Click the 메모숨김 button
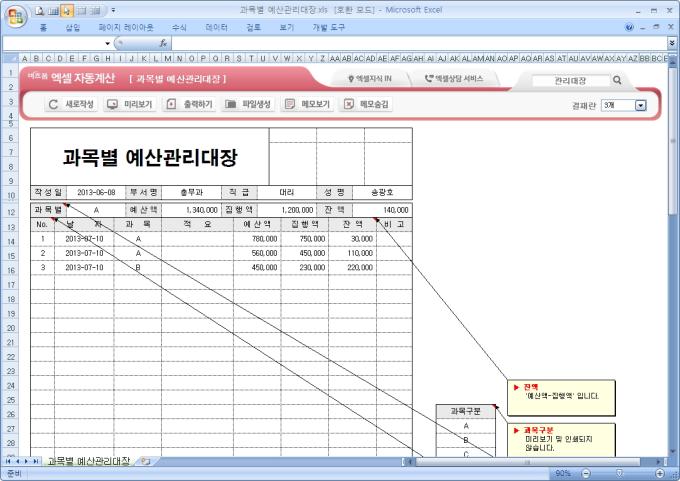 [x=366, y=104]
